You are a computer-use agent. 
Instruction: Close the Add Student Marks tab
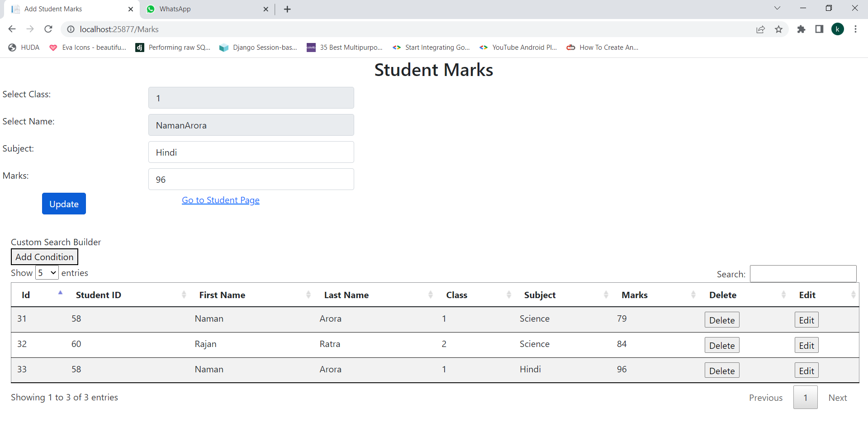coord(131,9)
